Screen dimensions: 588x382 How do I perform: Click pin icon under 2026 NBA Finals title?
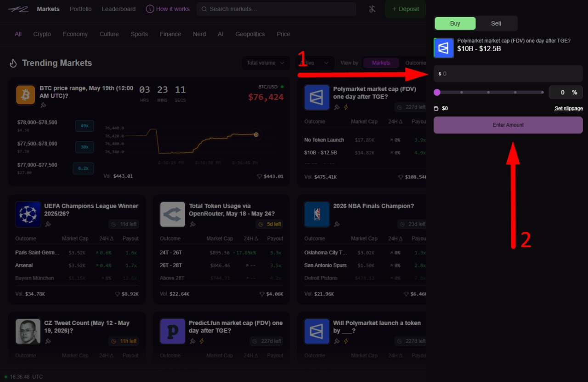point(337,224)
